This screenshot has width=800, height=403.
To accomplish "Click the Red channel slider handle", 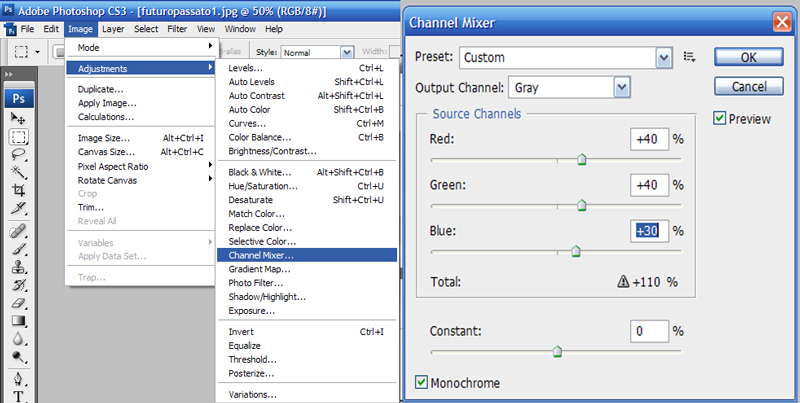I will (x=581, y=159).
